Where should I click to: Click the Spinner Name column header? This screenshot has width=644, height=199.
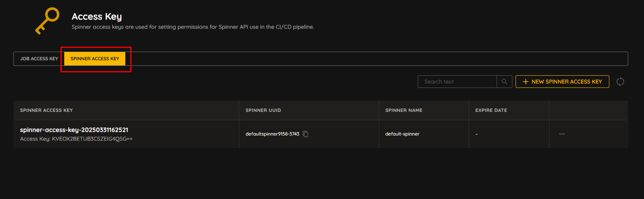click(x=404, y=110)
